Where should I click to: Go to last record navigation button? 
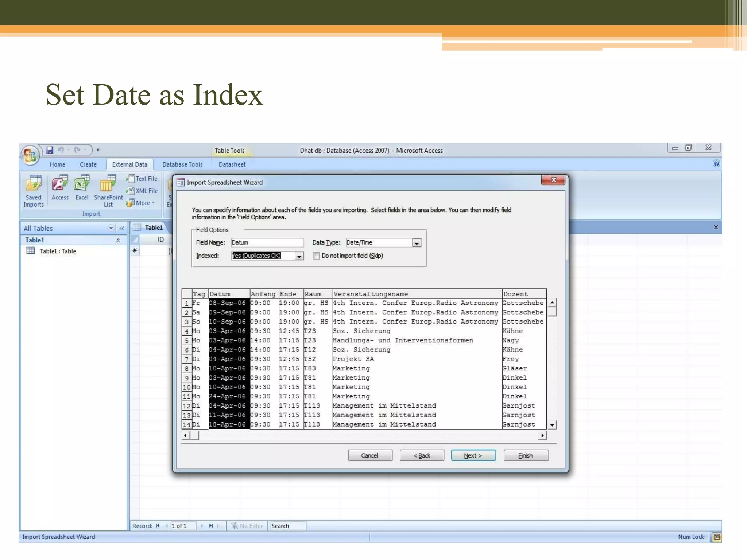pyautogui.click(x=211, y=526)
